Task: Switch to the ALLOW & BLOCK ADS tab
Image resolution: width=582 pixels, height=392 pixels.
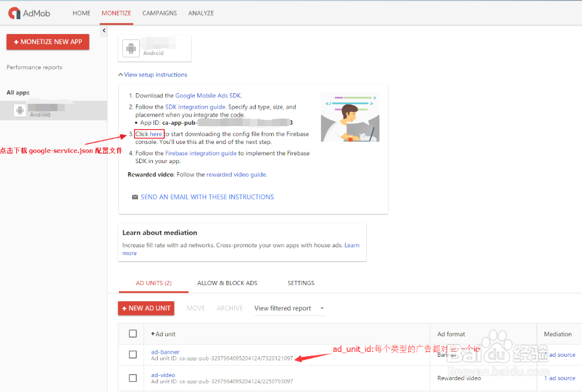Action: tap(227, 283)
